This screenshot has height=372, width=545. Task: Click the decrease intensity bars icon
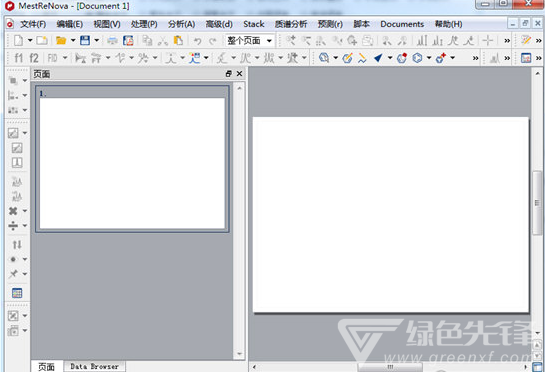(437, 41)
